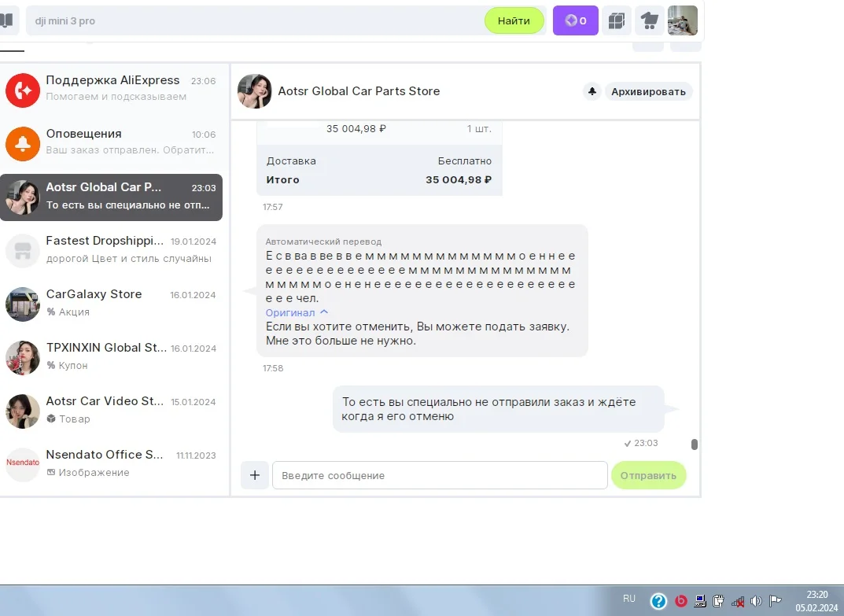Click Aotsr Car Video Store avatar

(x=23, y=411)
